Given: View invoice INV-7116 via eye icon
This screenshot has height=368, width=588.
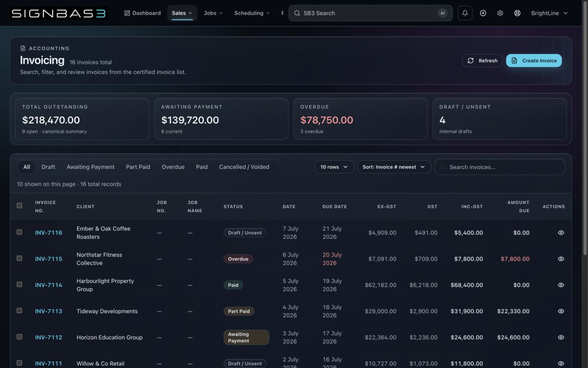Looking at the screenshot, I should (561, 233).
